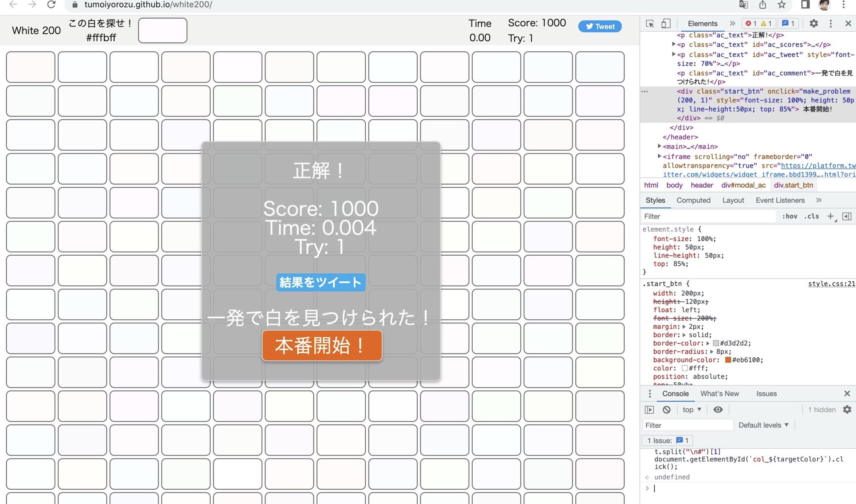Click the new style rule plus icon

pos(830,216)
